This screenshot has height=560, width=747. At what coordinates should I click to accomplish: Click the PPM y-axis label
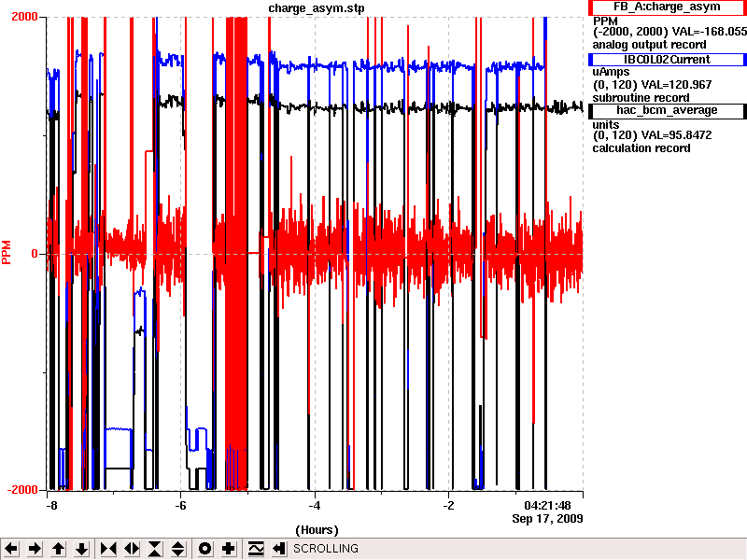pyautogui.click(x=7, y=252)
